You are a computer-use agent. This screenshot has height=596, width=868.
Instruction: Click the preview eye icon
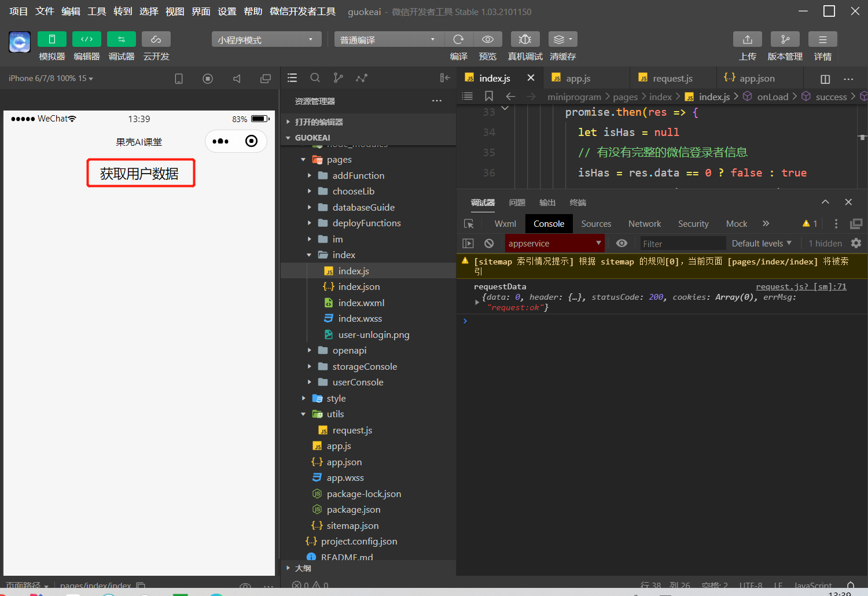pyautogui.click(x=488, y=39)
